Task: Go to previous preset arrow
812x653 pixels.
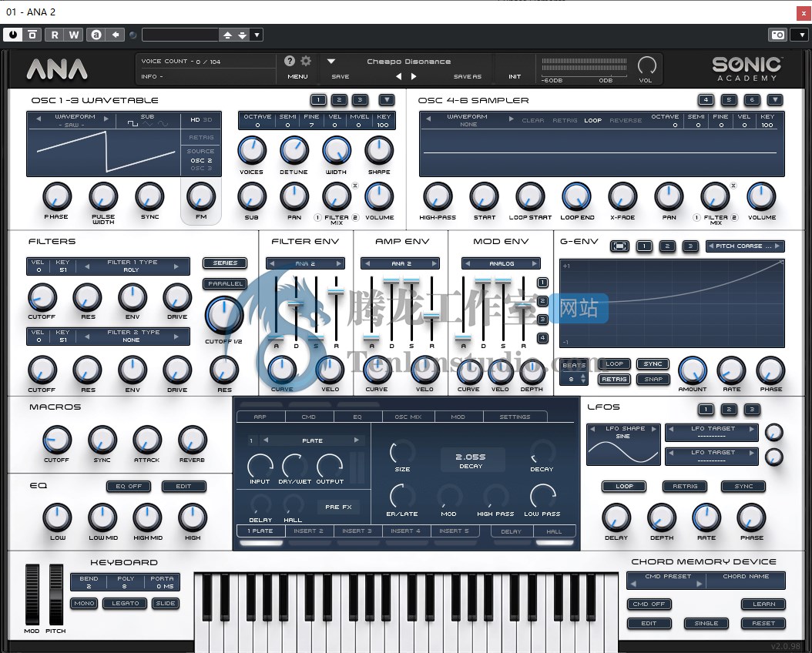Action: click(399, 76)
